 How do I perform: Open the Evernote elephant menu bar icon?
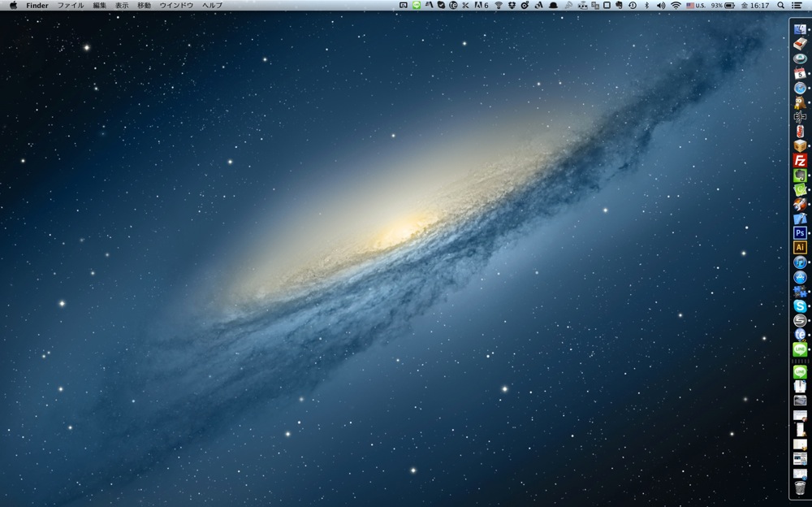(619, 5)
